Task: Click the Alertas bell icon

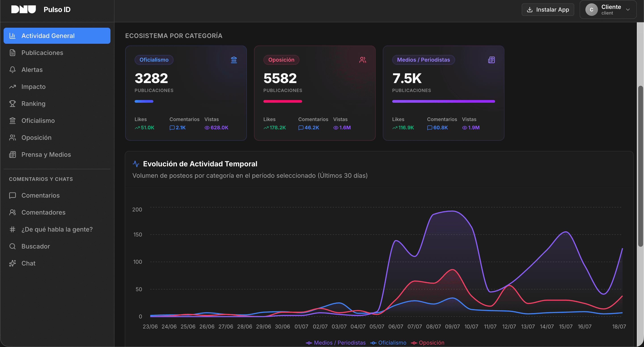Action: click(13, 70)
